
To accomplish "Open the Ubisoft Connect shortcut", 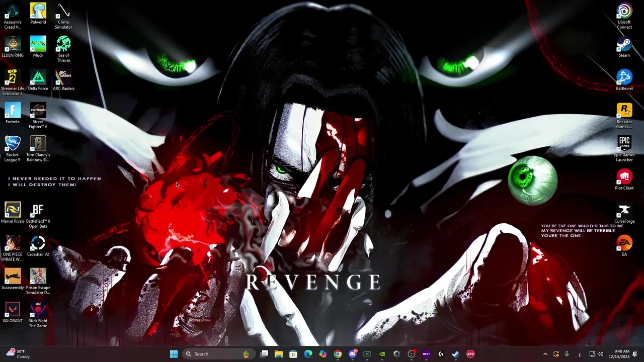I will [624, 16].
